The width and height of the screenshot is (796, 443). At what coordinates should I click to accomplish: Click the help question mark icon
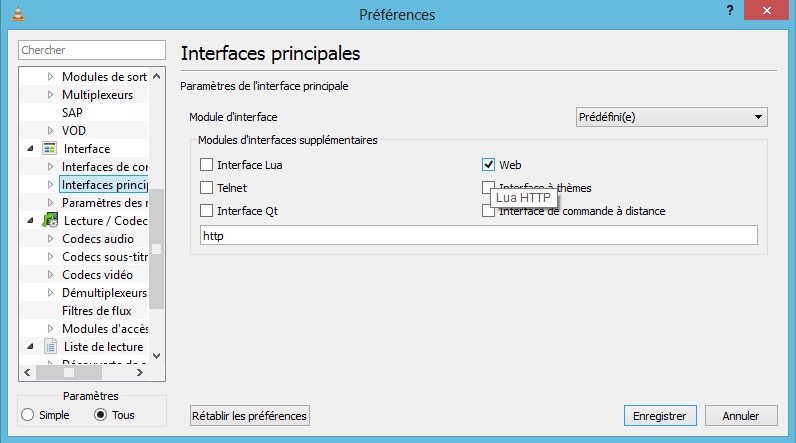[729, 10]
